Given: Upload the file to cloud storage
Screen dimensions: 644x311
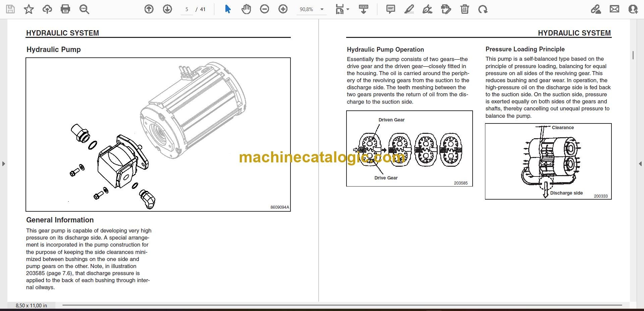Looking at the screenshot, I should 47,9.
